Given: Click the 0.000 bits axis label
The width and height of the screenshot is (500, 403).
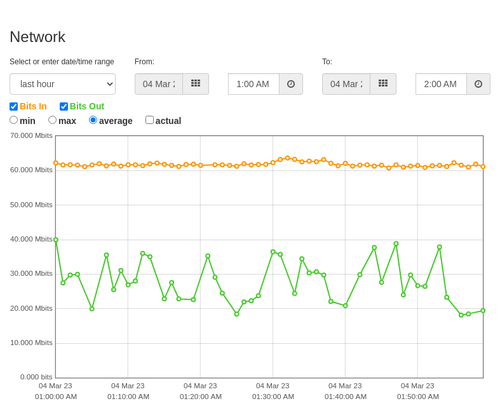Looking at the screenshot, I should [36, 377].
